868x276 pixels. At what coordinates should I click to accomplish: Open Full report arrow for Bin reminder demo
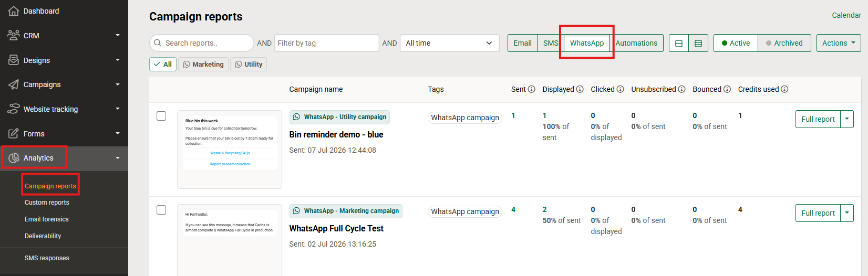point(847,119)
